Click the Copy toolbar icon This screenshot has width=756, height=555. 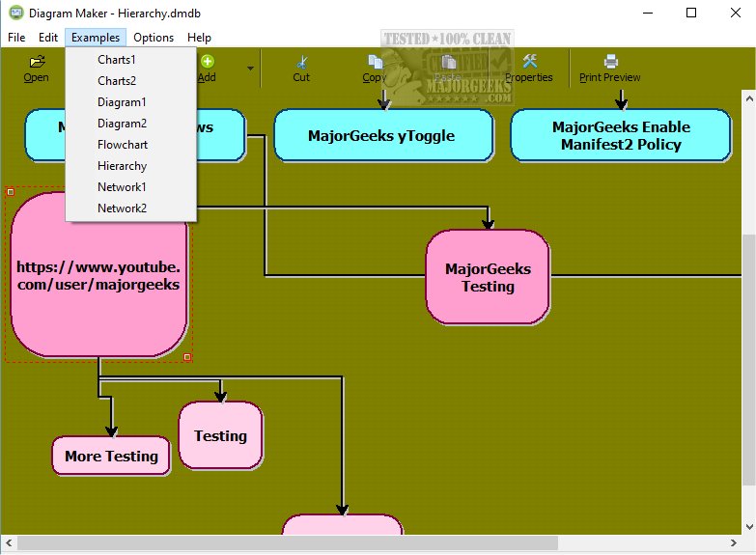pyautogui.click(x=375, y=62)
